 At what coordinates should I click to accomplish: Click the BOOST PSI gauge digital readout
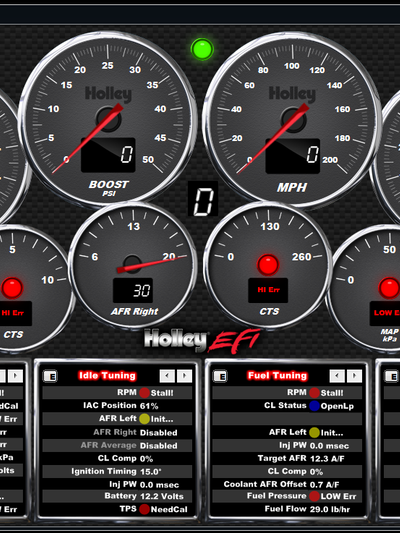108,155
